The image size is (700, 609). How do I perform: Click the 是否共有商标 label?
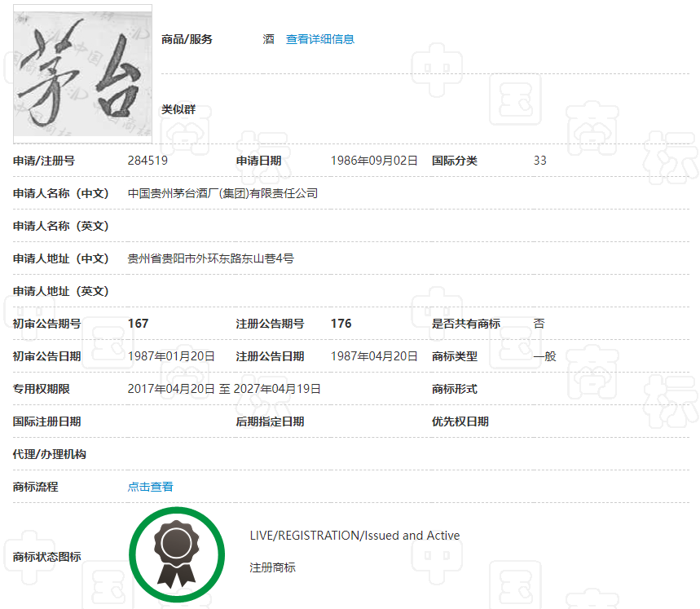466,324
